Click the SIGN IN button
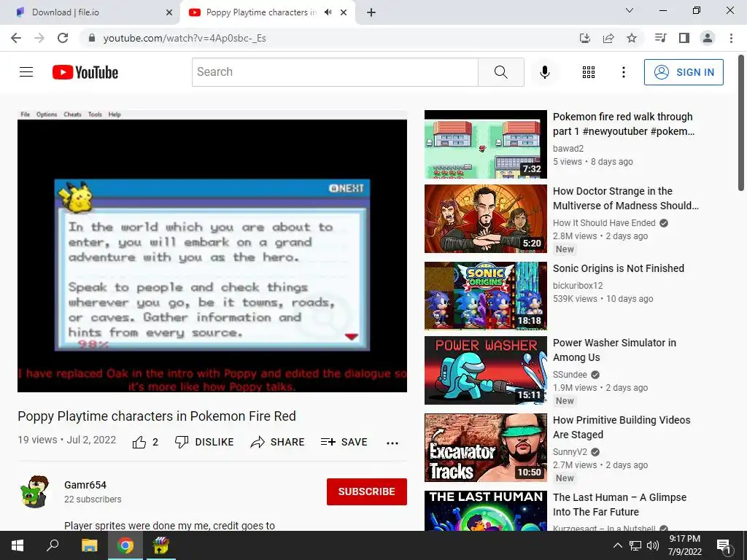747x560 pixels. (684, 72)
